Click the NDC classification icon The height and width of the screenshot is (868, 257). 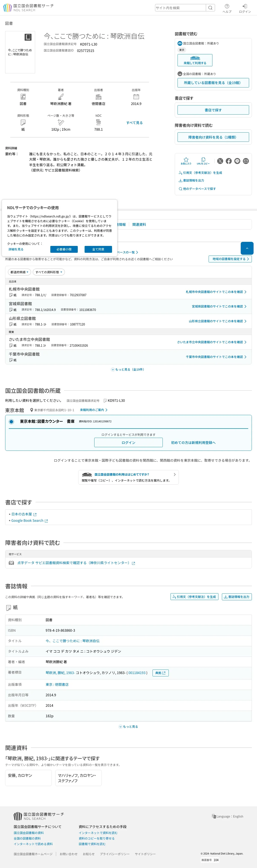point(99,123)
